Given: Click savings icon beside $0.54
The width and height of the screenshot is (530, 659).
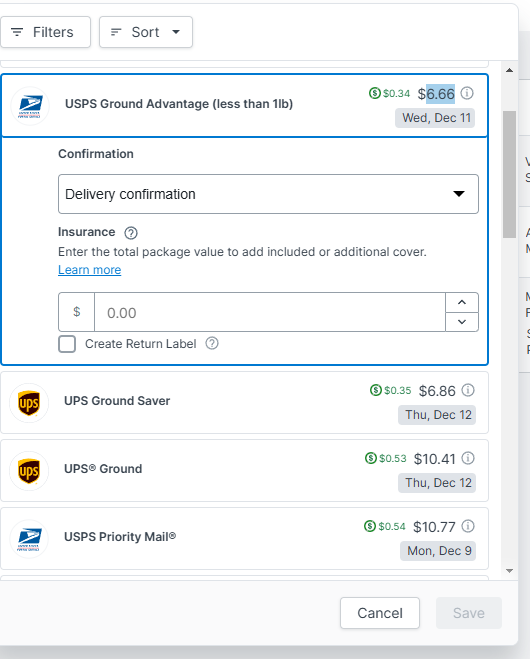Looking at the screenshot, I should click(370, 526).
